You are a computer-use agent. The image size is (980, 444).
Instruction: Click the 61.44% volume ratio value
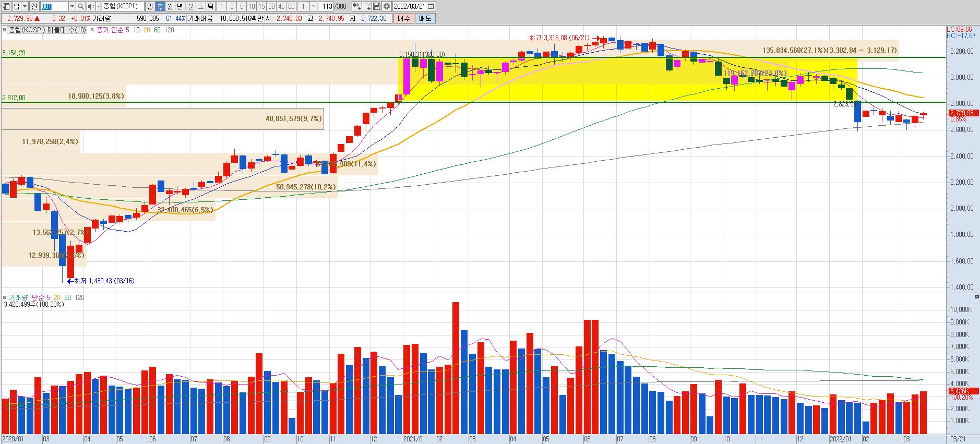click(x=175, y=18)
